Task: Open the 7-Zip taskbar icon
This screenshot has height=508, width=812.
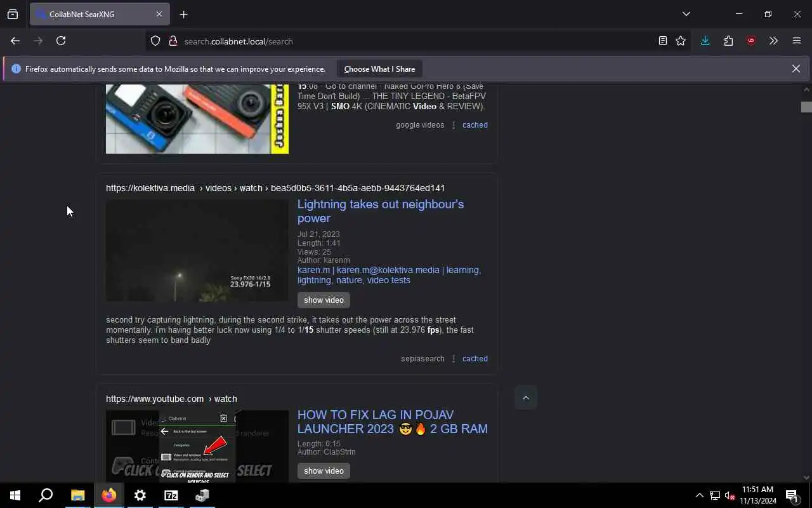Action: point(171,495)
